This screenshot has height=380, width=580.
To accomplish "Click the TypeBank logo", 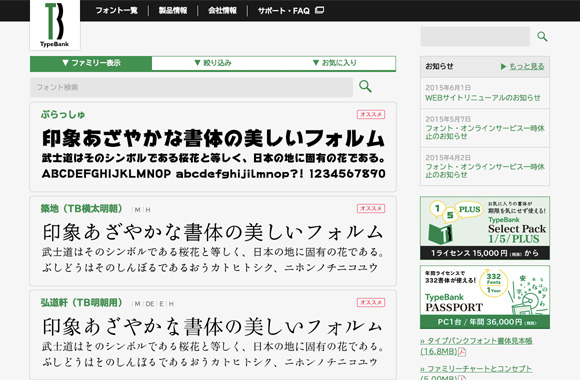I will pos(55,24).
